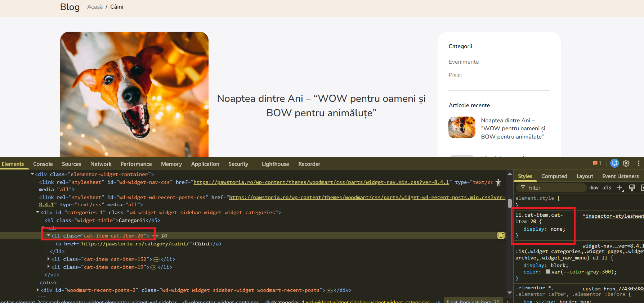Collapse the cat-item-20 li node

coord(49,236)
